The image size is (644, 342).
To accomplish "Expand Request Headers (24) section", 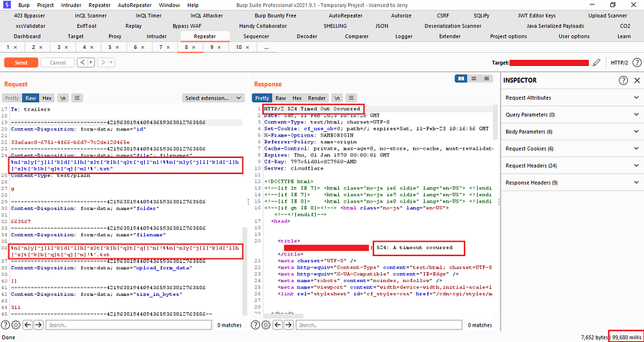I will click(x=572, y=166).
